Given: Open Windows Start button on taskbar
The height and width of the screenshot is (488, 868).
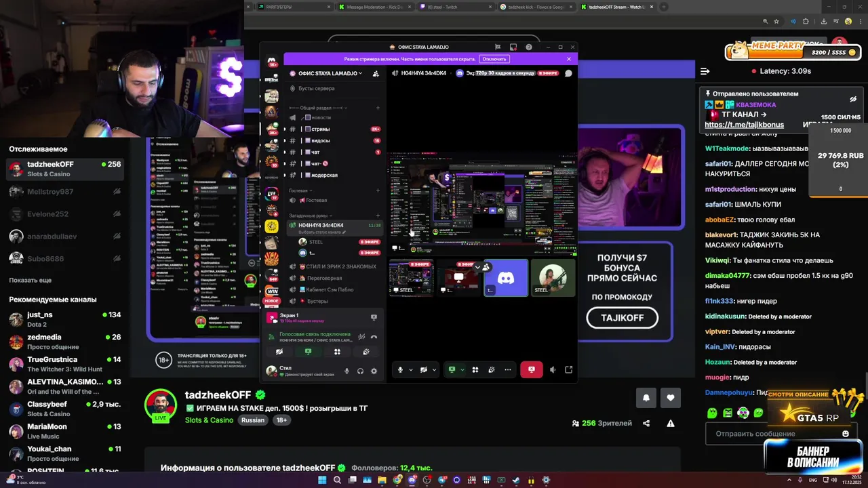Looking at the screenshot, I should pos(321,481).
